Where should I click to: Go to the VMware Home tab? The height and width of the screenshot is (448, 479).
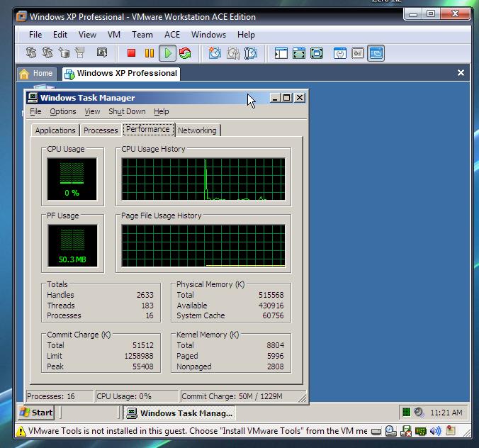click(x=37, y=74)
